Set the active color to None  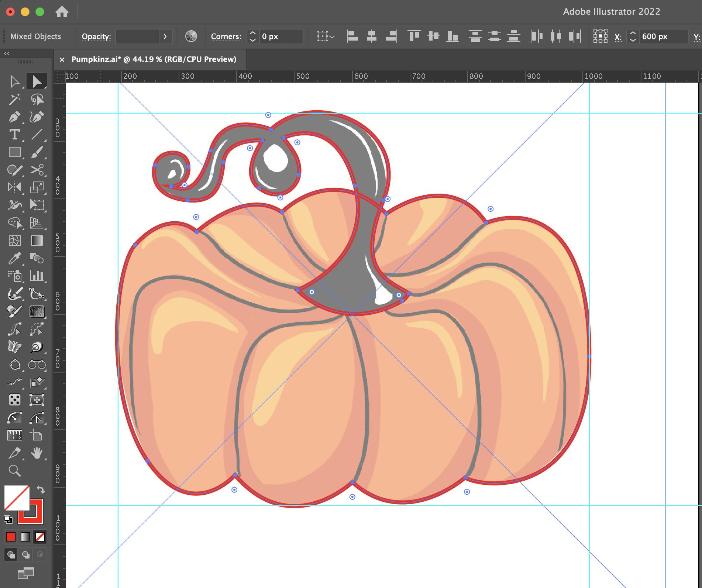(x=40, y=537)
